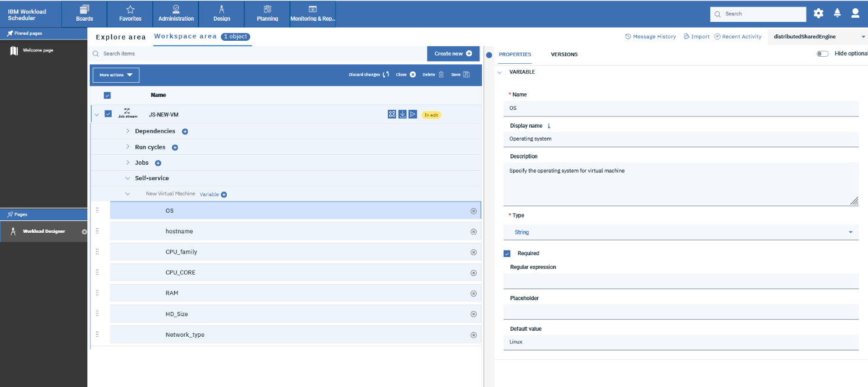The width and height of the screenshot is (868, 387).
Task: Click the Delete trash icon in toolbar
Action: [x=440, y=75]
